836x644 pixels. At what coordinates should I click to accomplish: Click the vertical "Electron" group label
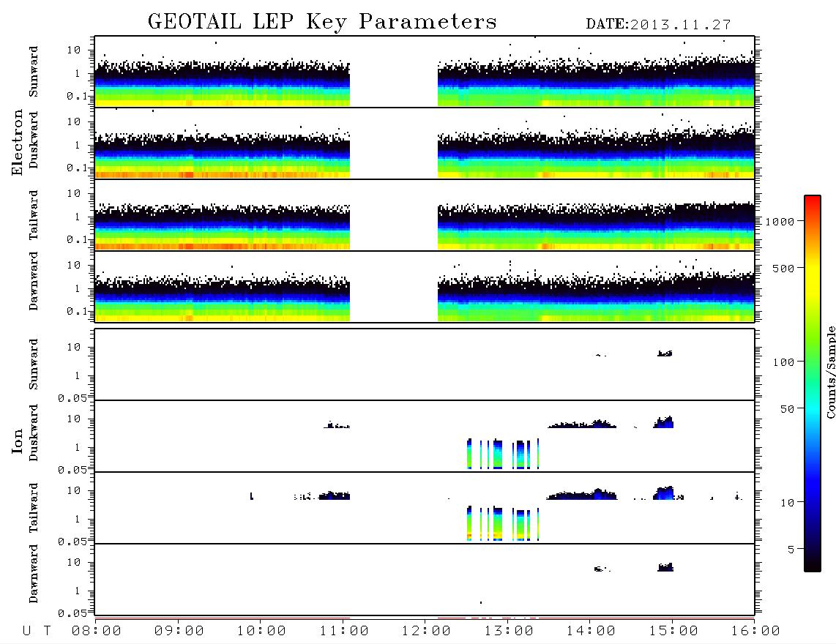tap(18, 143)
